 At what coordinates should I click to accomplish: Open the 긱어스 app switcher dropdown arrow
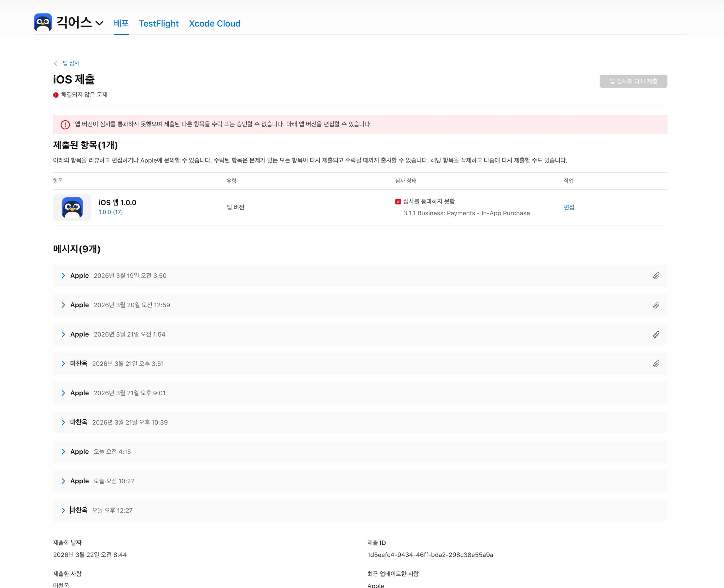(x=100, y=23)
